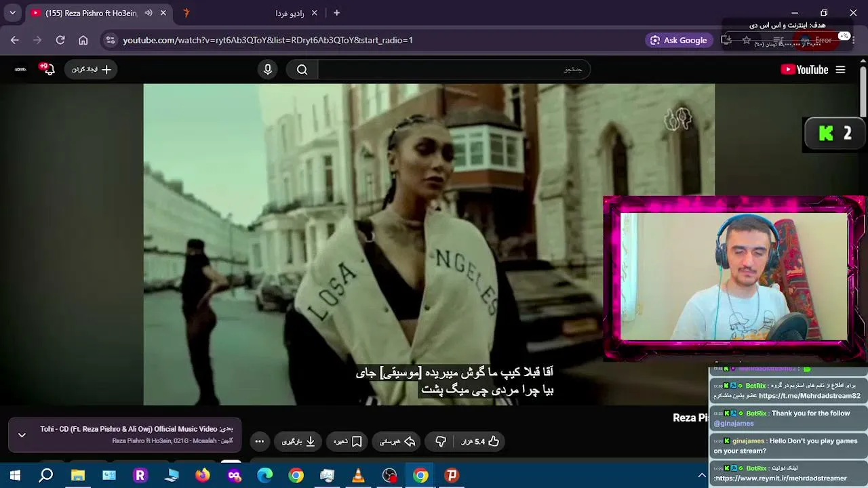Click the music video player
This screenshot has width=868, height=488.
pos(429,244)
